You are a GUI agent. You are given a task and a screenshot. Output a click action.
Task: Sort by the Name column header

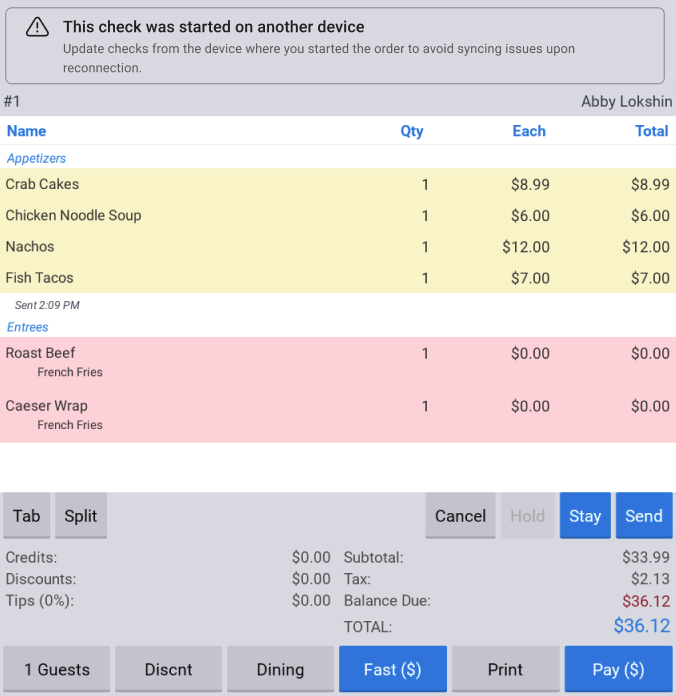(26, 131)
